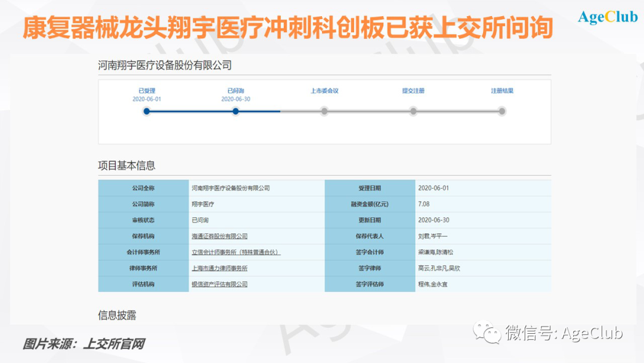Viewport: 644px width, 363px height.
Task: Click the 融资金额 value 7.08 cell
Action: tap(424, 204)
